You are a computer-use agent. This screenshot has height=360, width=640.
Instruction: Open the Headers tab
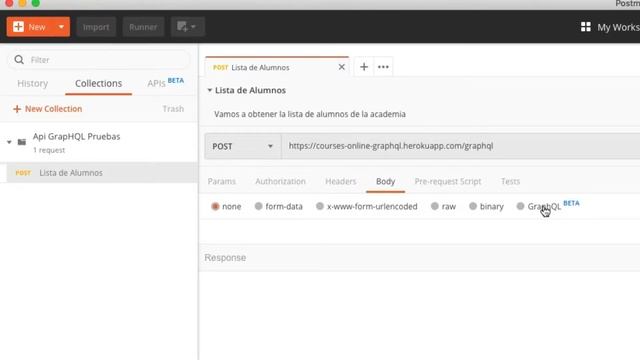(x=341, y=181)
